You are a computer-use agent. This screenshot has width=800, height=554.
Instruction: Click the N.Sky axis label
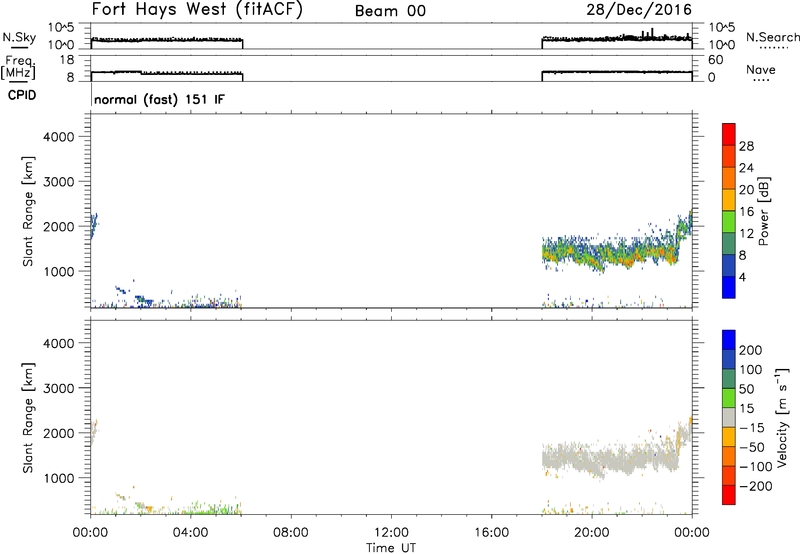19,37
